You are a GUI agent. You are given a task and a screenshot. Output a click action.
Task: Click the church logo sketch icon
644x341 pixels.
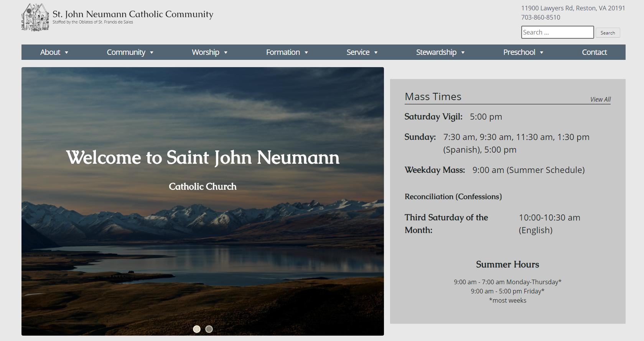point(35,18)
